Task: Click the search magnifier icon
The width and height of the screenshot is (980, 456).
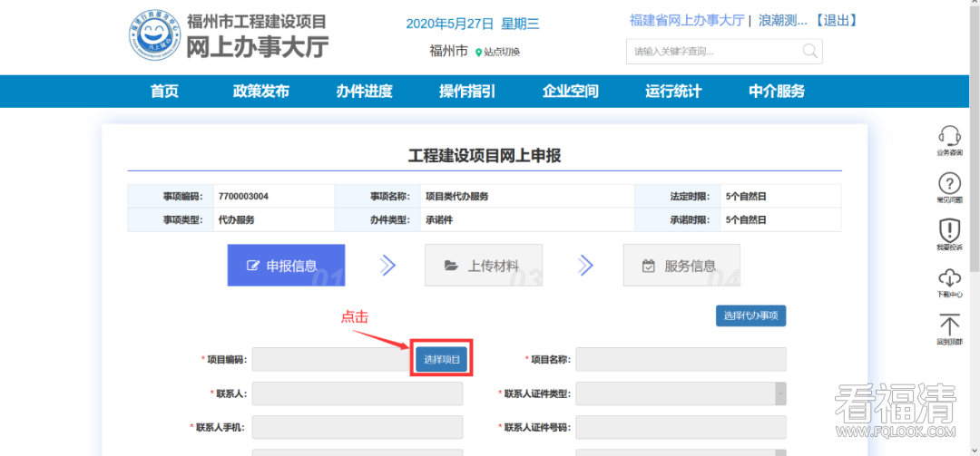Action: (x=808, y=51)
